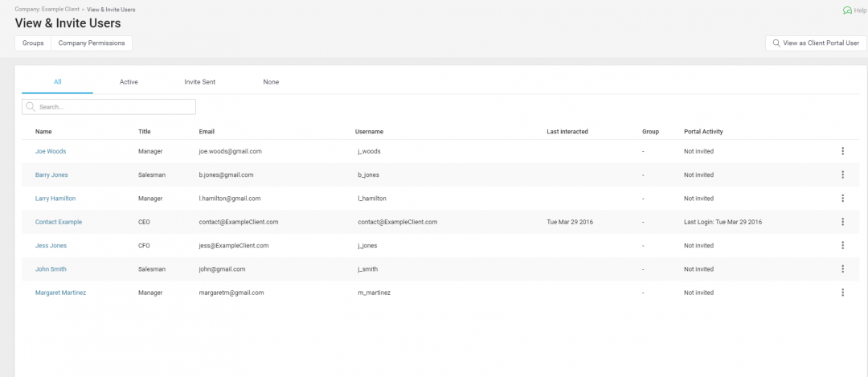This screenshot has height=377, width=868.
Task: Click the CEO title cell
Action: click(144, 221)
